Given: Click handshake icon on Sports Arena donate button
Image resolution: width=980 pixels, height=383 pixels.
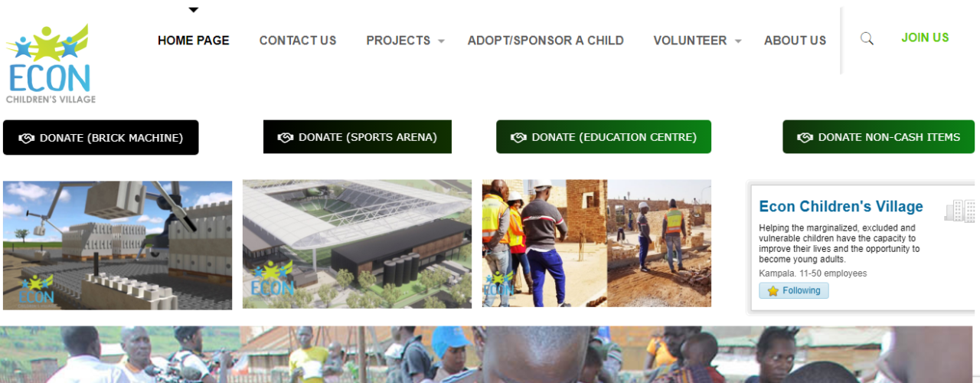Looking at the screenshot, I should pyautogui.click(x=286, y=137).
